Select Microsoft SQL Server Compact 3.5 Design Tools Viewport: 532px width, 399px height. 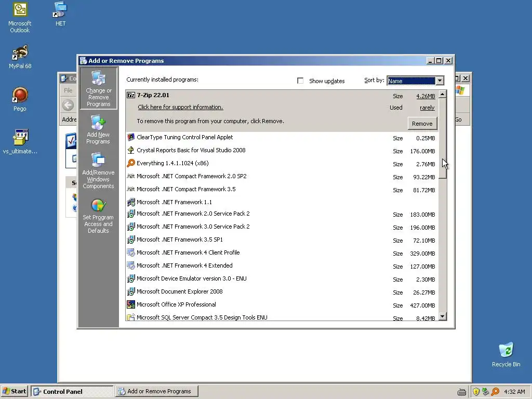[282, 316]
